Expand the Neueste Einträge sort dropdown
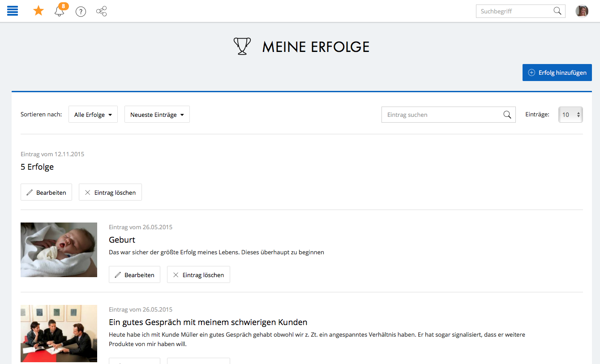The width and height of the screenshot is (600, 364). tap(157, 114)
